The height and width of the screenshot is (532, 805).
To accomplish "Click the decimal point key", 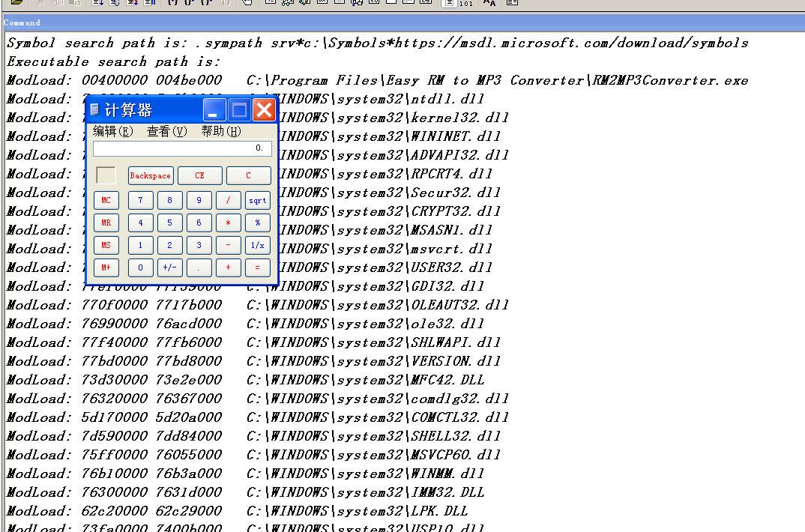I will [199, 267].
